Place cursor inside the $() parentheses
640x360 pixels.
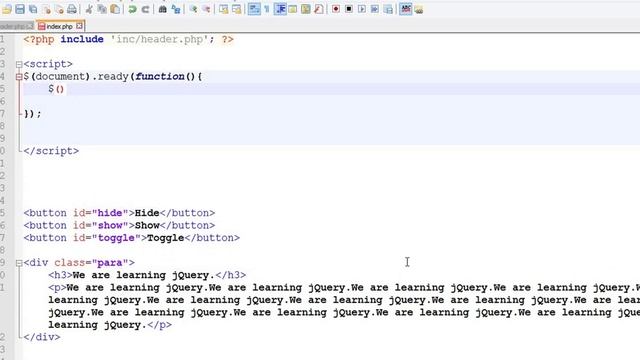pos(60,89)
